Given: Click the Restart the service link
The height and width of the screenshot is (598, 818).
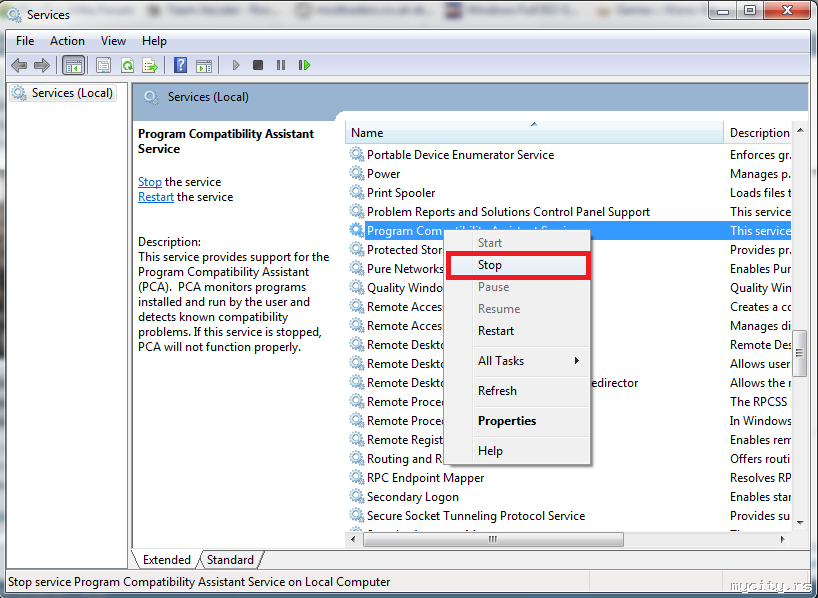Looking at the screenshot, I should point(156,197).
